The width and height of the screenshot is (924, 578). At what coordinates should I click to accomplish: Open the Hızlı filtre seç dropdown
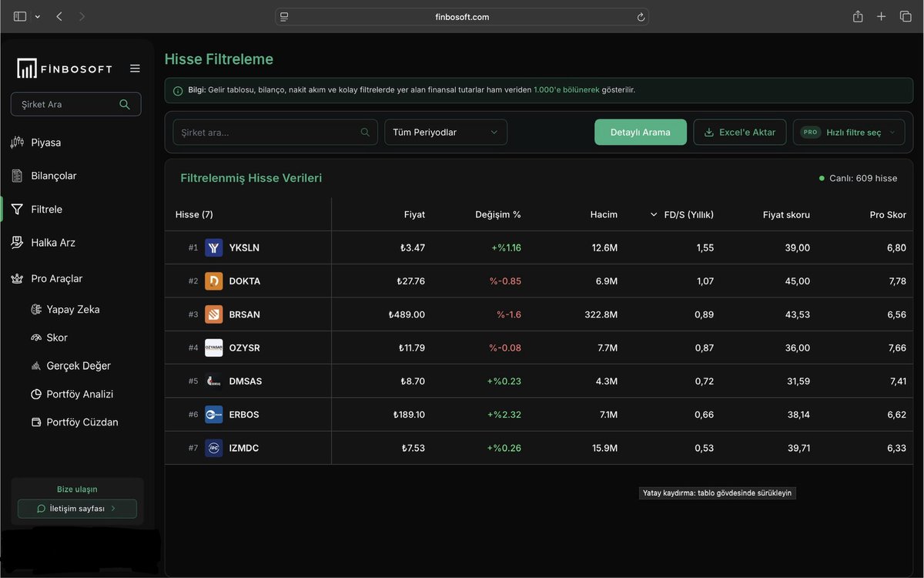849,132
